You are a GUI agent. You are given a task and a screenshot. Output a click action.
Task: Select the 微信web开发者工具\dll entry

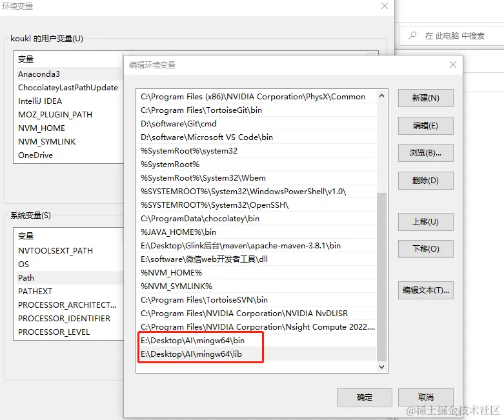[x=256, y=259]
